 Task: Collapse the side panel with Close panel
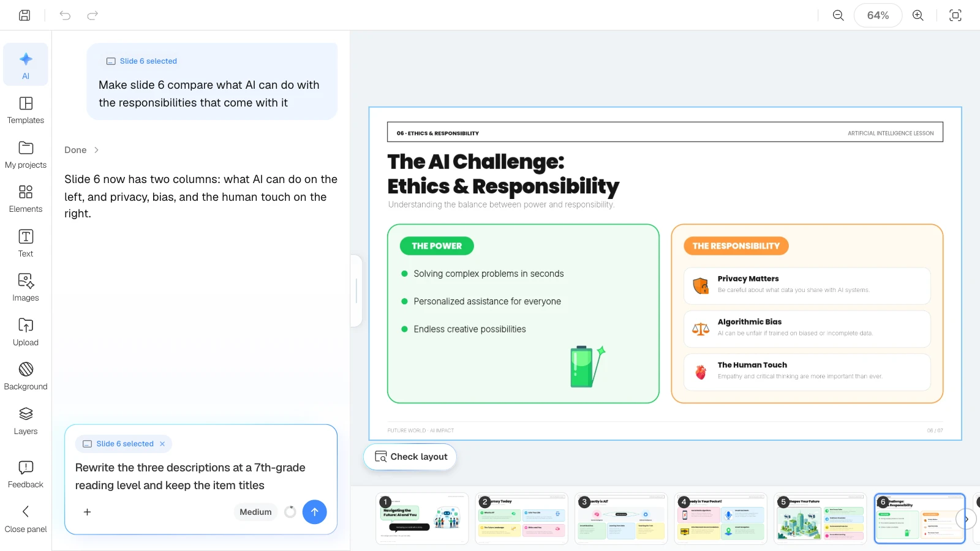(26, 519)
